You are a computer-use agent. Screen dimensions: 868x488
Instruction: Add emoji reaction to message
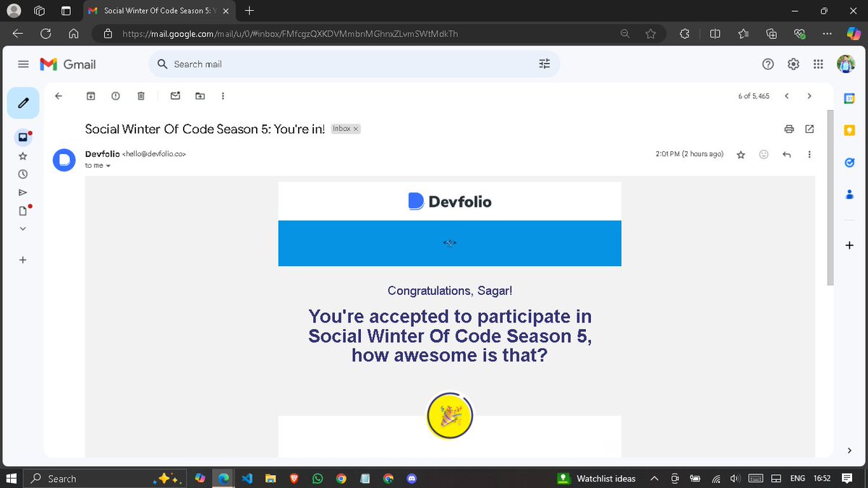[764, 155]
